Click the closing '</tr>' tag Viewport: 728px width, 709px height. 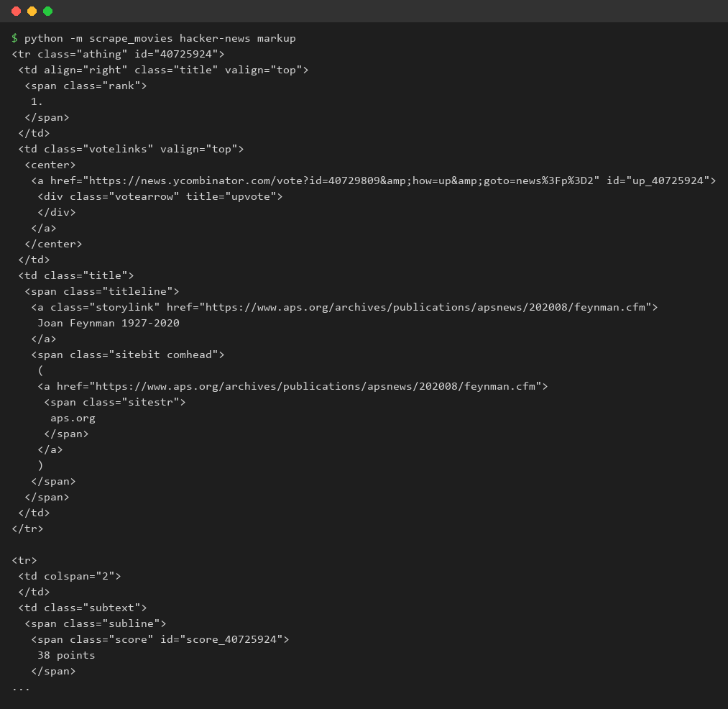(x=27, y=528)
